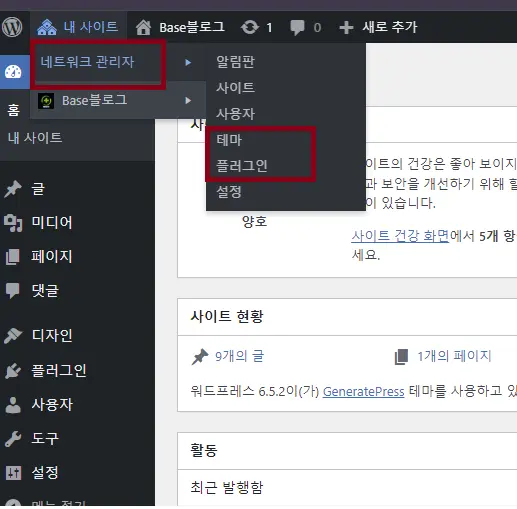Open 사용자 in network admin submenu
The image size is (517, 509).
point(235,114)
